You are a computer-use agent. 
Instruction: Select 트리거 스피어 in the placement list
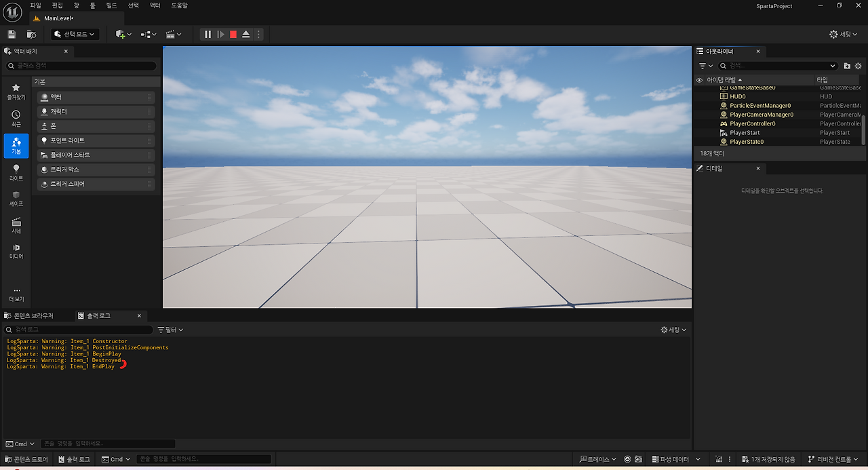96,184
